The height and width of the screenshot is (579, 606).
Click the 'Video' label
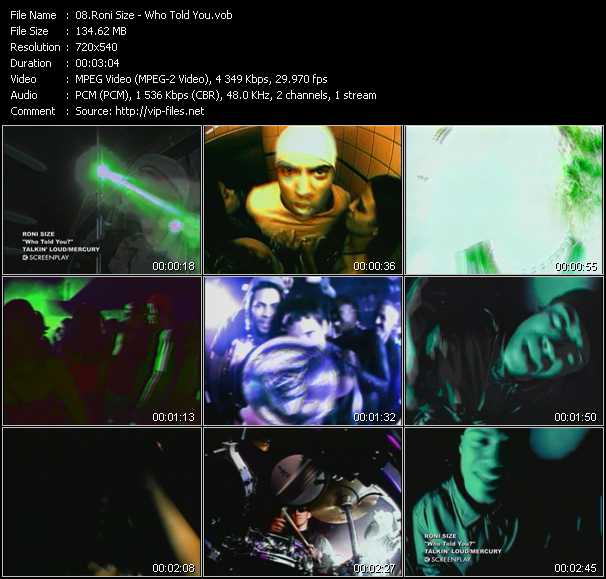tap(23, 79)
